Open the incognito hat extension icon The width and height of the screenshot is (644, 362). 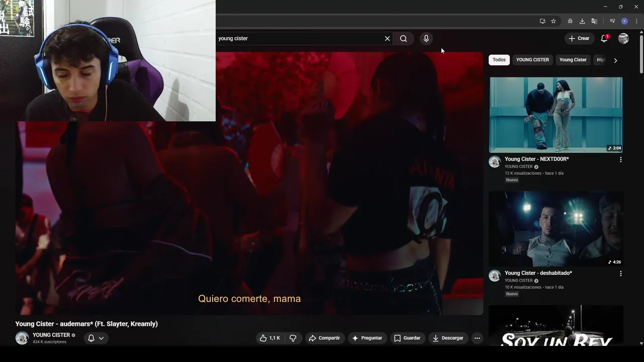570,21
